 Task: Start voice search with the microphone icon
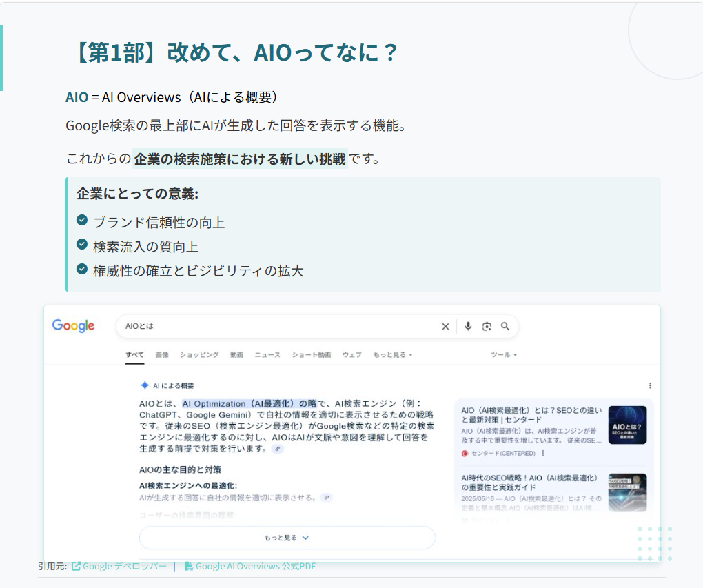468,326
